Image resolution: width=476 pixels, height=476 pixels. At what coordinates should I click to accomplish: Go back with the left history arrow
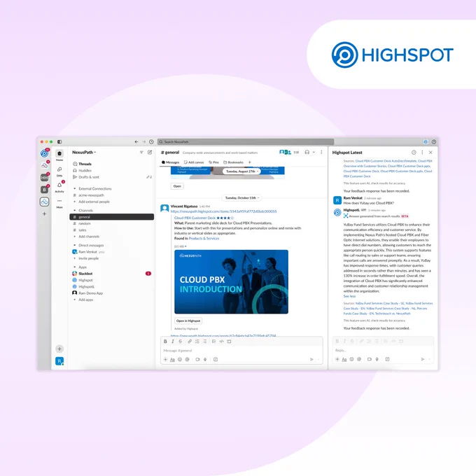pos(136,142)
